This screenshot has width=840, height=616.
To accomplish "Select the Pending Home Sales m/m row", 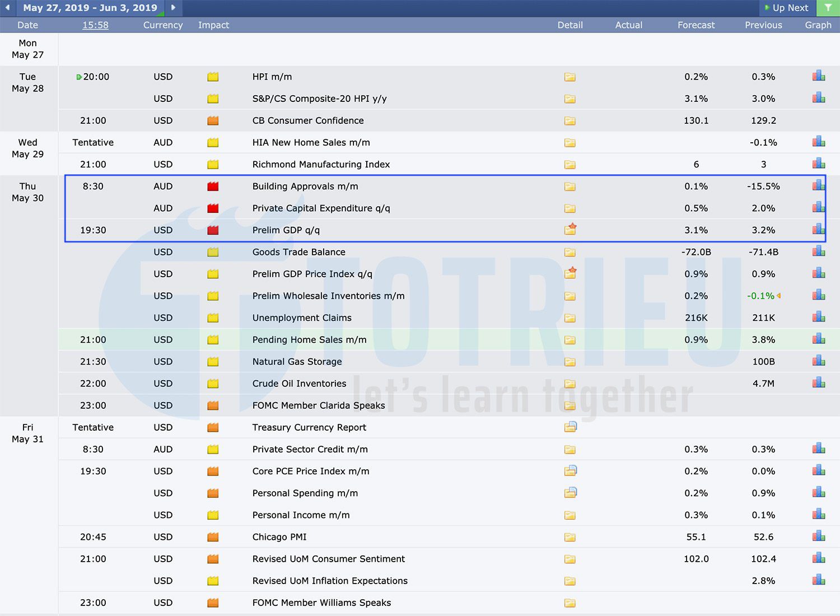I will (x=309, y=340).
